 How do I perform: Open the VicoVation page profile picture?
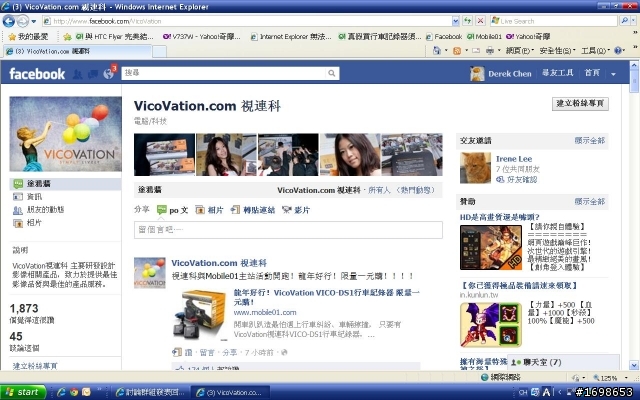click(65, 134)
